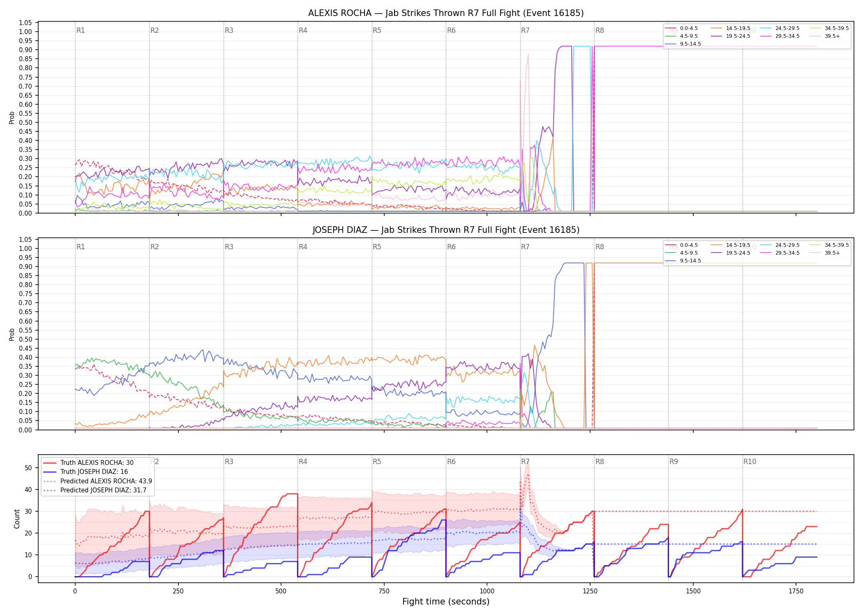Click R7 round marker in ALEXIS ROCHA chart

[525, 30]
